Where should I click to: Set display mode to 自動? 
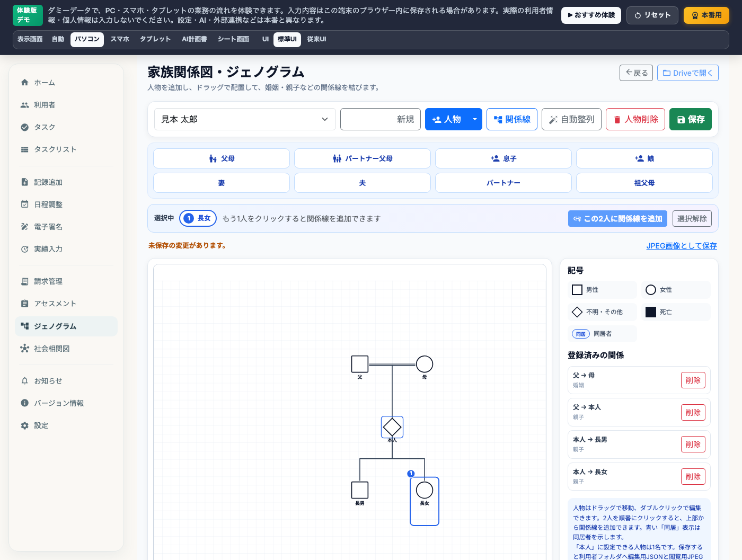click(x=58, y=40)
